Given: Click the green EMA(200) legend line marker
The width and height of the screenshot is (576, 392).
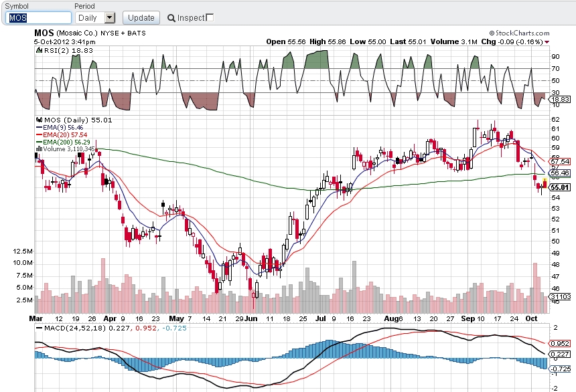Looking at the screenshot, I should point(40,142).
